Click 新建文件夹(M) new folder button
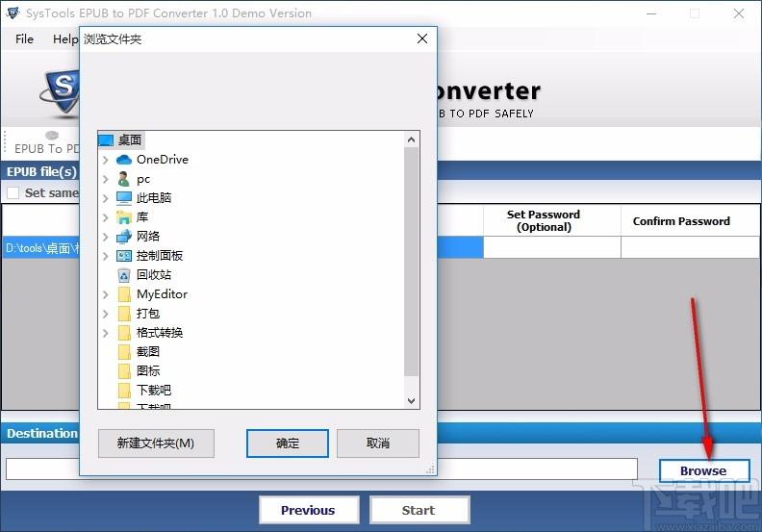 [156, 443]
